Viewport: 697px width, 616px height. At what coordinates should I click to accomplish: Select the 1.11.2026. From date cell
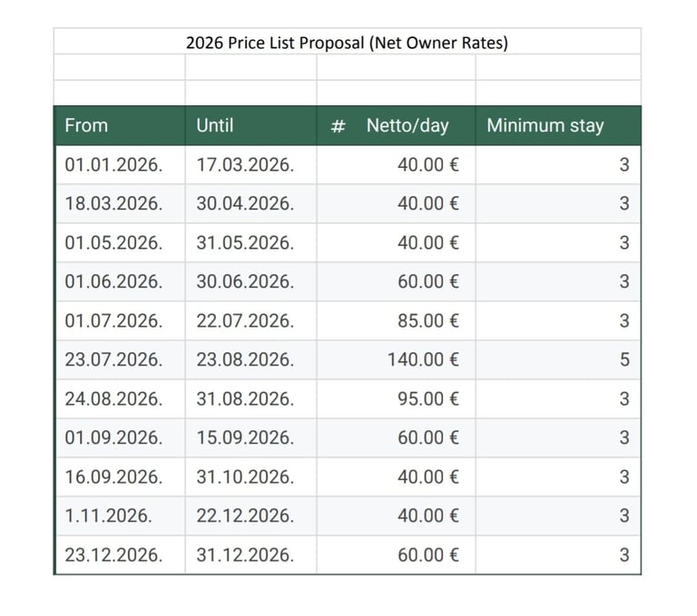[x=109, y=516]
